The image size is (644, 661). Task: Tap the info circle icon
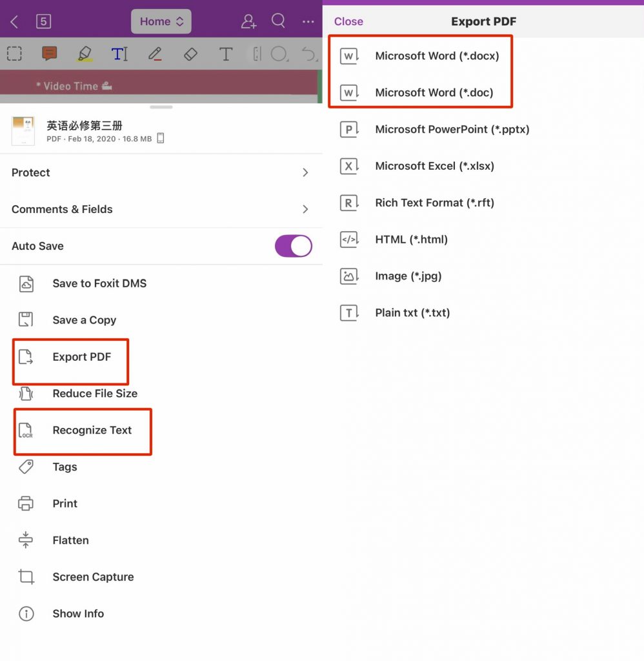click(26, 613)
